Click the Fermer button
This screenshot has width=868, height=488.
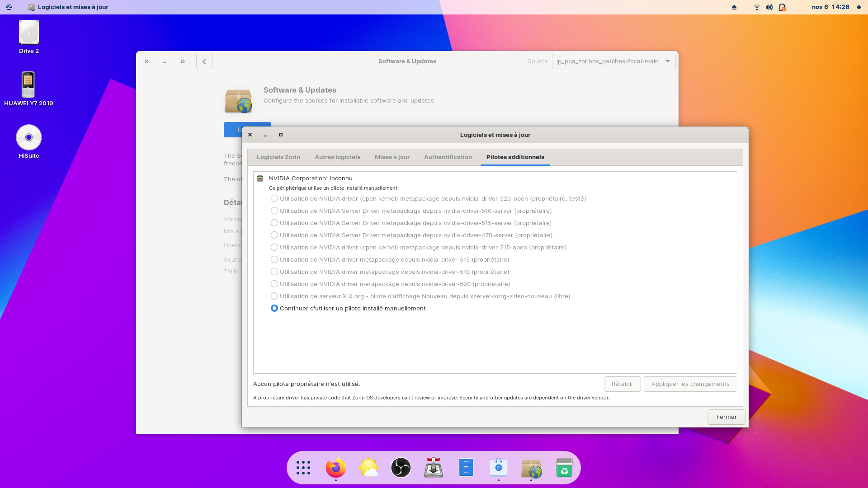point(726,417)
